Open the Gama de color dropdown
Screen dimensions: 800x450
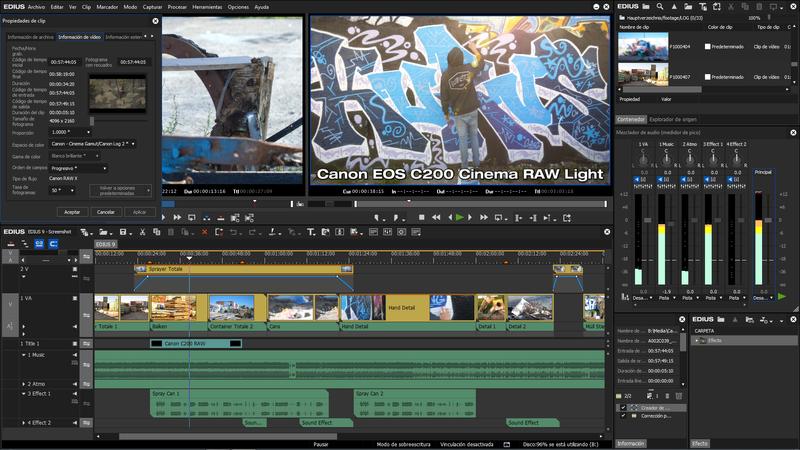[74, 156]
